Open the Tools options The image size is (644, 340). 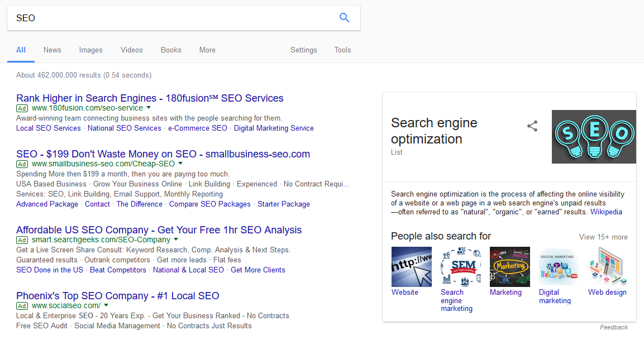click(x=342, y=50)
